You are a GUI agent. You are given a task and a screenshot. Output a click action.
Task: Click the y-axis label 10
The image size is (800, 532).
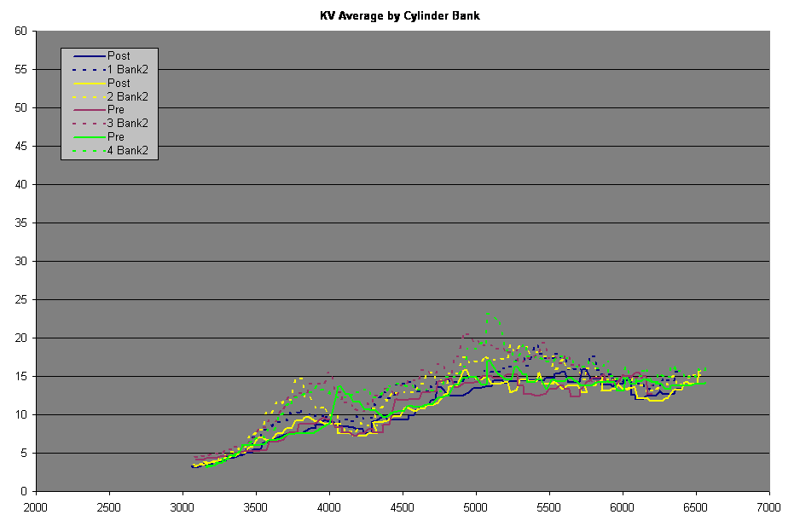pyautogui.click(x=21, y=414)
